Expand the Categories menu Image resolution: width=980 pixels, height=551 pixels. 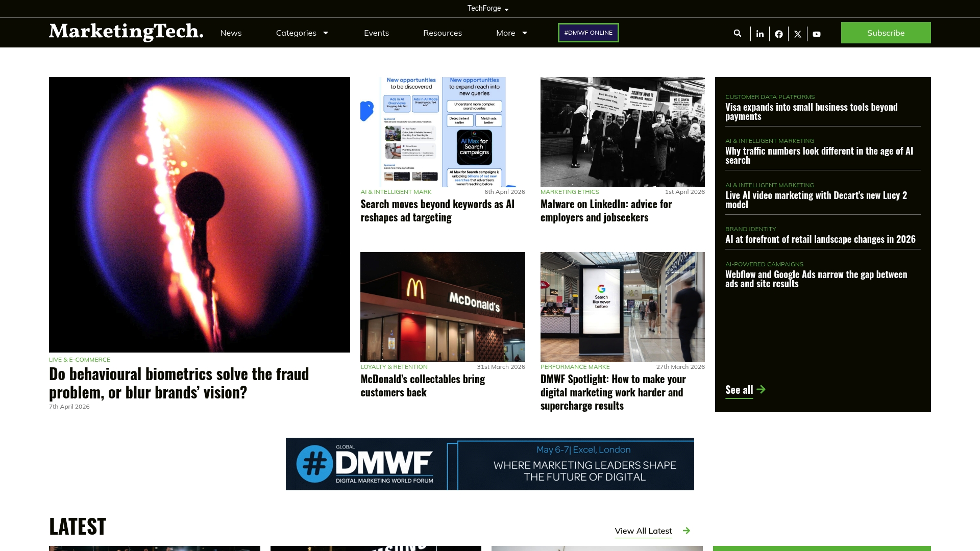(x=302, y=33)
